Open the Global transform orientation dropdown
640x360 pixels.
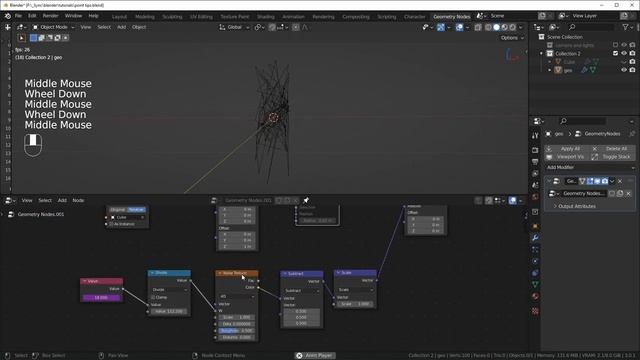(x=234, y=27)
